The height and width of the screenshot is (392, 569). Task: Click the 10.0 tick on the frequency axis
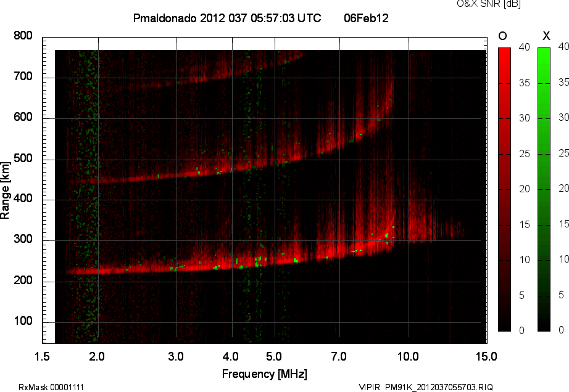tap(408, 356)
